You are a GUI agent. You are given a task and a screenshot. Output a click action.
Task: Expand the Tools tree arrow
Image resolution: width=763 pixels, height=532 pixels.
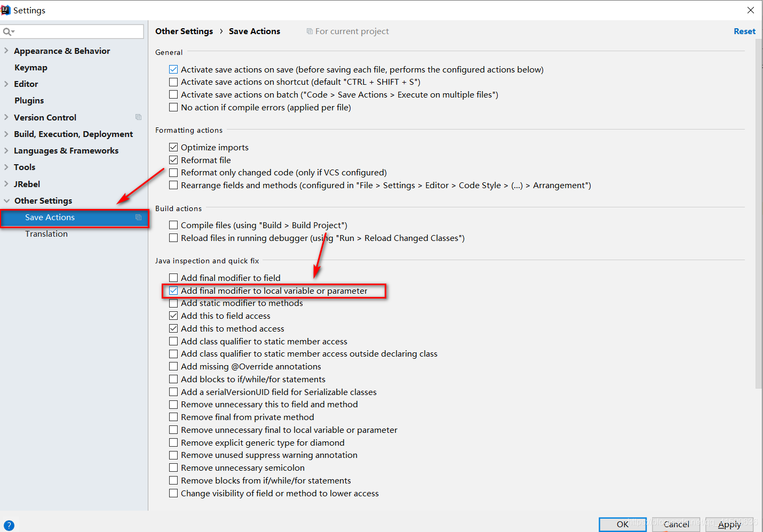tap(6, 167)
